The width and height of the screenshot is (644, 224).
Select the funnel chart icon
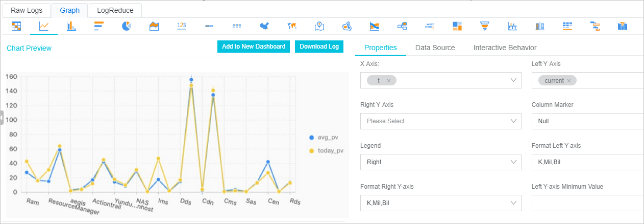point(485,26)
